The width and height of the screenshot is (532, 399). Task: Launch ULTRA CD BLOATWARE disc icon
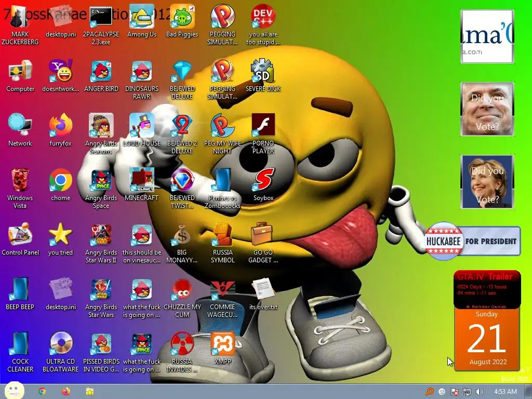click(60, 353)
